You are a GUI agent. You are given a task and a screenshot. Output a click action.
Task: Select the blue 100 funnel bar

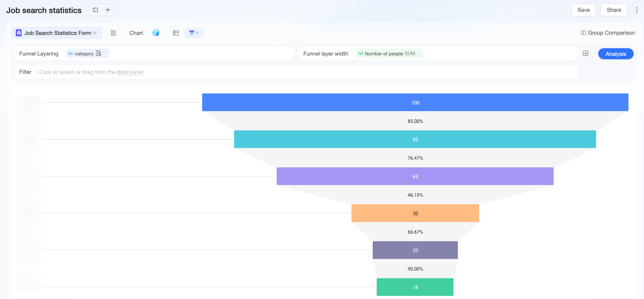click(415, 103)
